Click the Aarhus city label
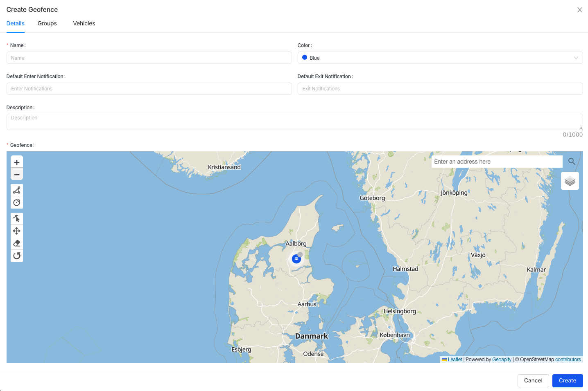Screen dimensions: 588x391 307,304
